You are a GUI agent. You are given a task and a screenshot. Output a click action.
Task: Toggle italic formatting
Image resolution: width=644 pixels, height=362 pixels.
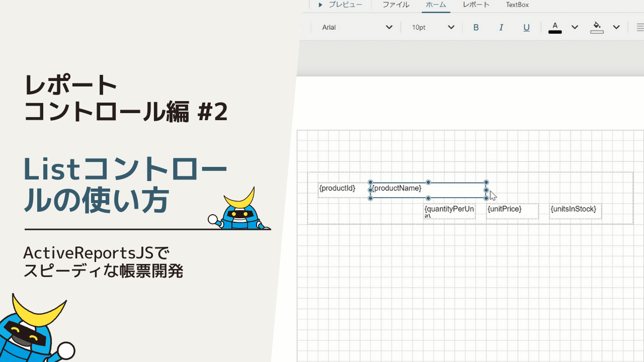coord(501,28)
